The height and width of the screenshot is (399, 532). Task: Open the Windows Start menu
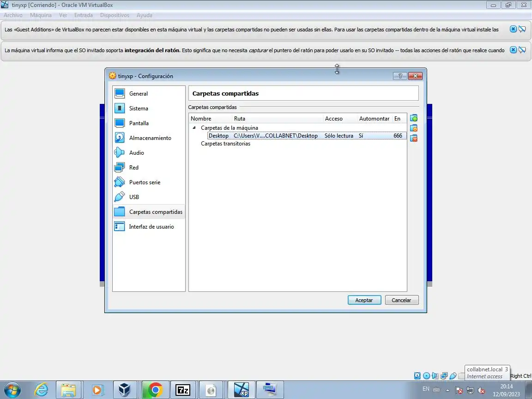click(12, 389)
